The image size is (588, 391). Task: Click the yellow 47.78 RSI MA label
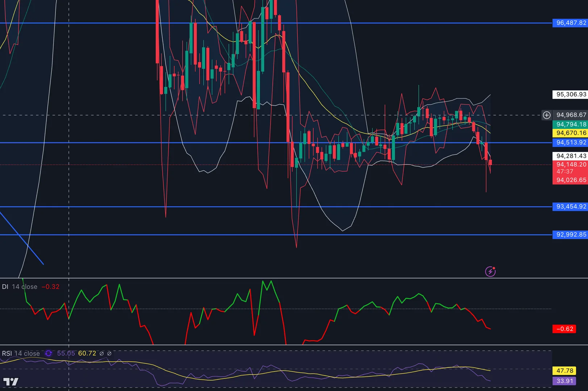point(564,371)
